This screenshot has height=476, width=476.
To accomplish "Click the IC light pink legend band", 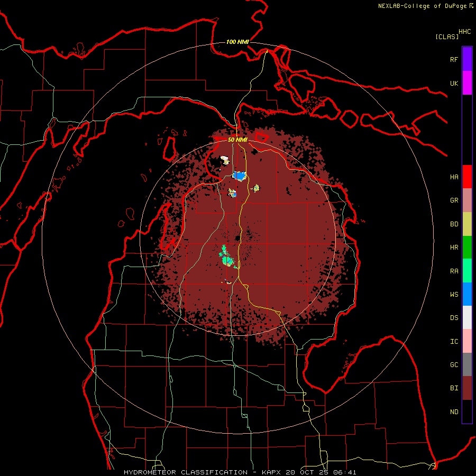I will click(467, 341).
